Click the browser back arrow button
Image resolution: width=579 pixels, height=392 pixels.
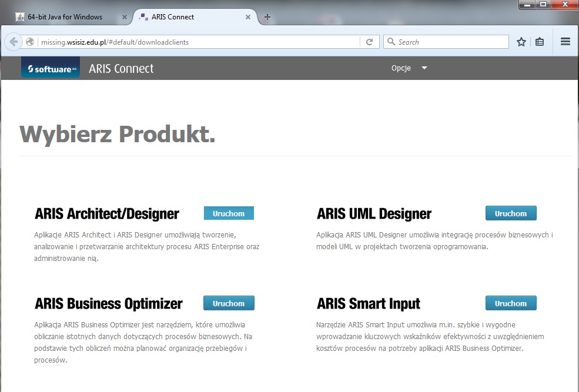click(14, 42)
